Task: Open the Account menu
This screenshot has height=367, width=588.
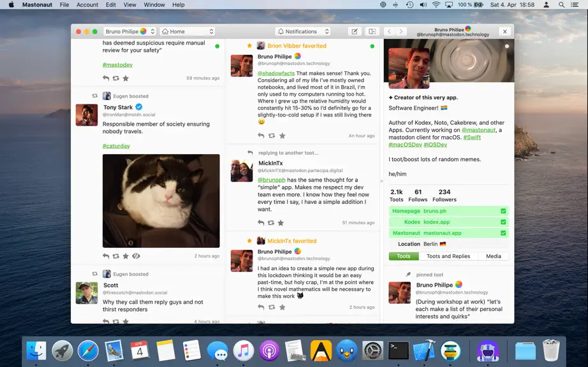Action: pyautogui.click(x=87, y=5)
